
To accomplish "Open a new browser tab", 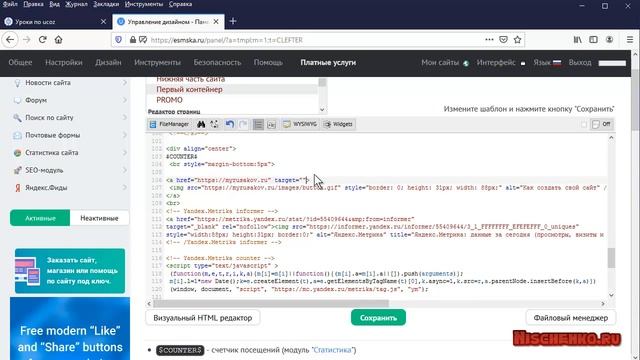I will point(233,21).
